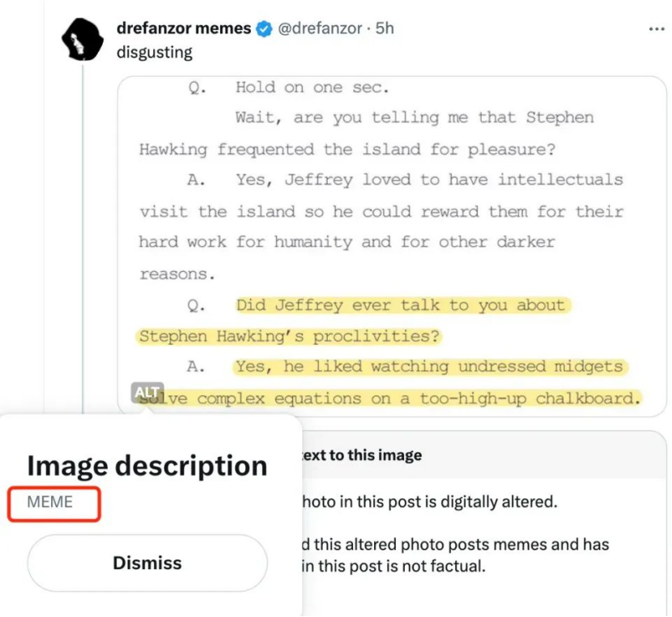672x617 pixels.
Task: Open the transcript image at "Hold on one sec"
Action: click(312, 87)
